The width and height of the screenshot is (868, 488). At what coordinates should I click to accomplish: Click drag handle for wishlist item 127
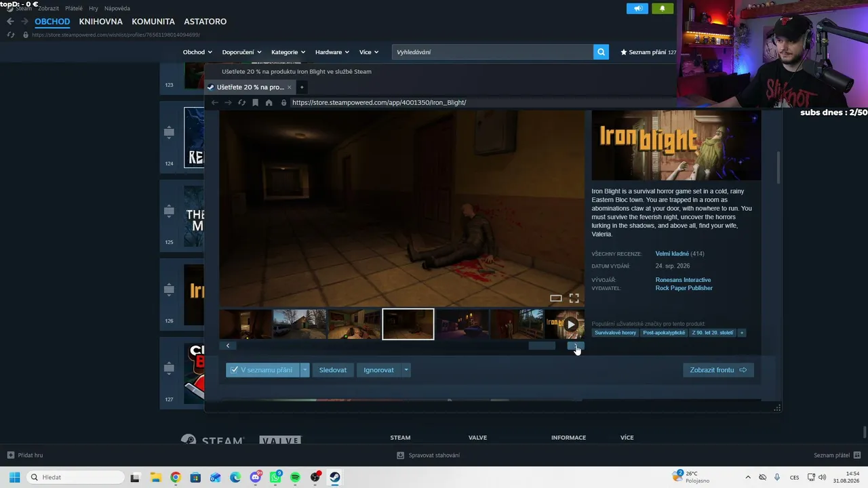pos(170,369)
